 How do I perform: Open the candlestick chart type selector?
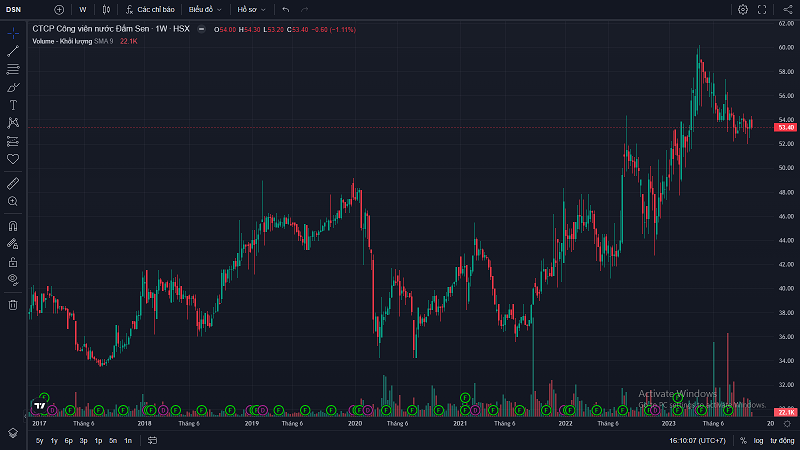pyautogui.click(x=106, y=9)
